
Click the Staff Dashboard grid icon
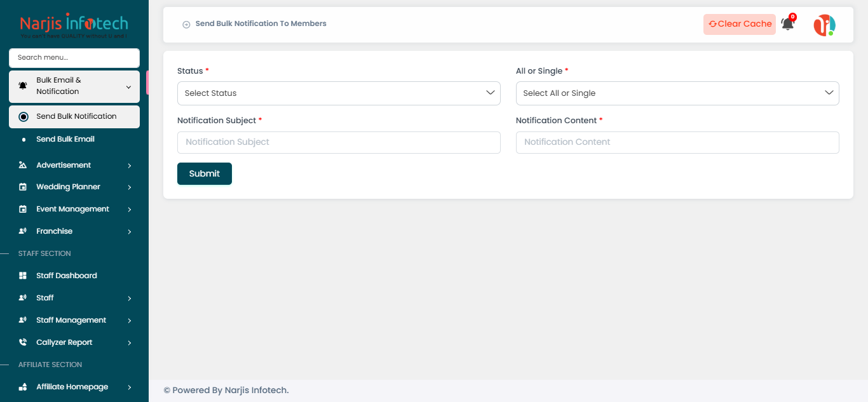[23, 276]
